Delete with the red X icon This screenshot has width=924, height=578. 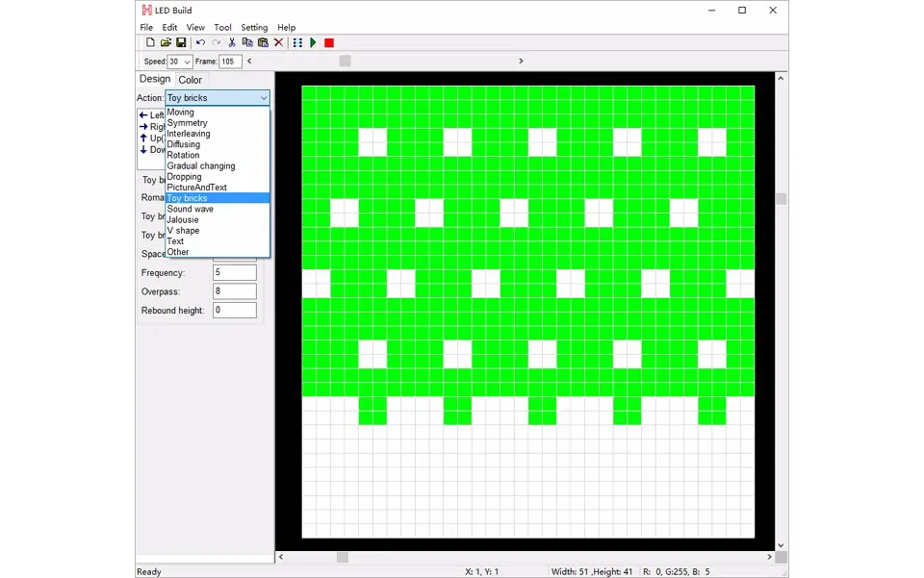point(279,43)
